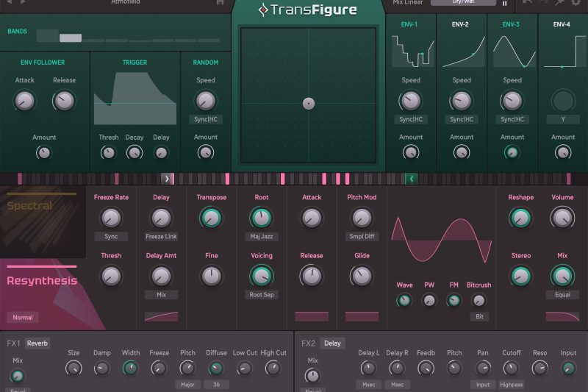Open the FX1 Reverb effect selector
The height and width of the screenshot is (392, 588).
point(37,343)
